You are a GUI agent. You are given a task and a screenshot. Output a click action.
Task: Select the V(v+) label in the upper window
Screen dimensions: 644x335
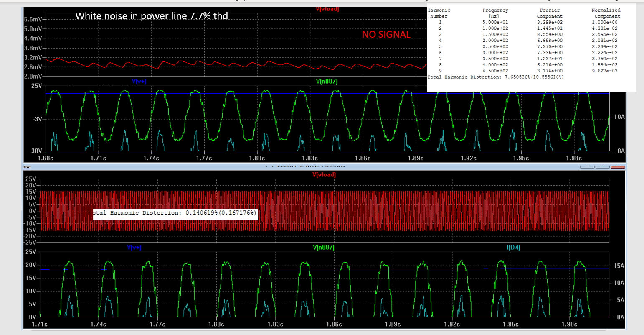139,82
